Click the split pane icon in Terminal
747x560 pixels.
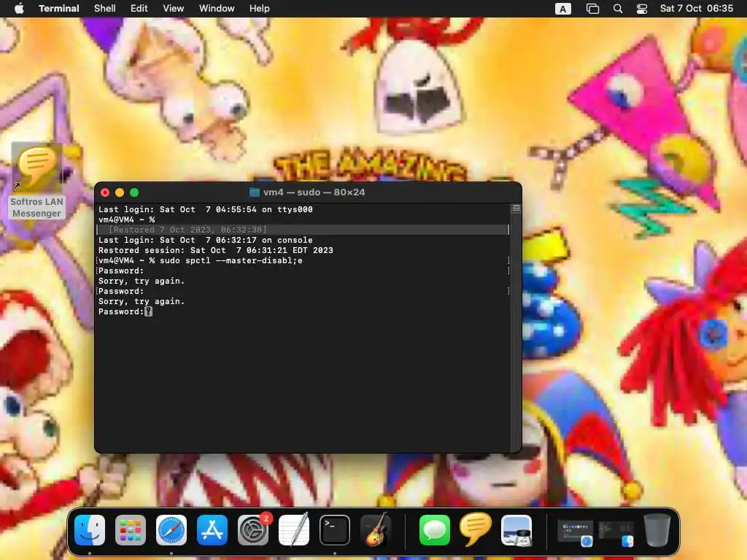[x=516, y=208]
